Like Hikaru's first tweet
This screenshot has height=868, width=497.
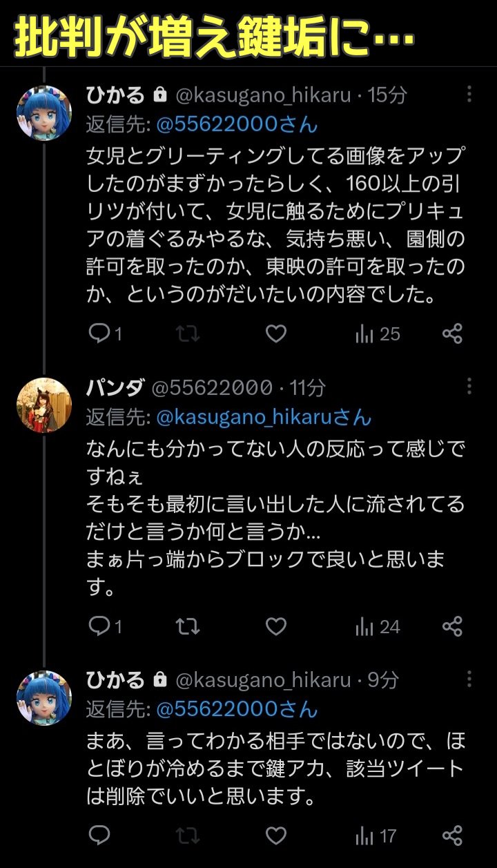click(276, 334)
